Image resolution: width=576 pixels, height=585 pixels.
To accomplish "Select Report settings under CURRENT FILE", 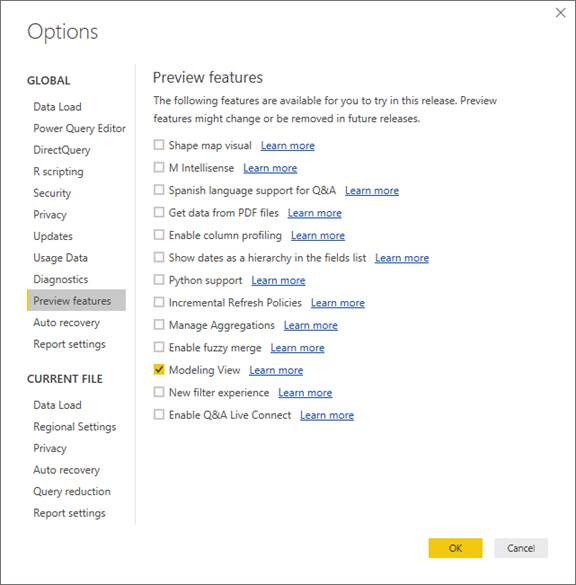I will coord(69,513).
